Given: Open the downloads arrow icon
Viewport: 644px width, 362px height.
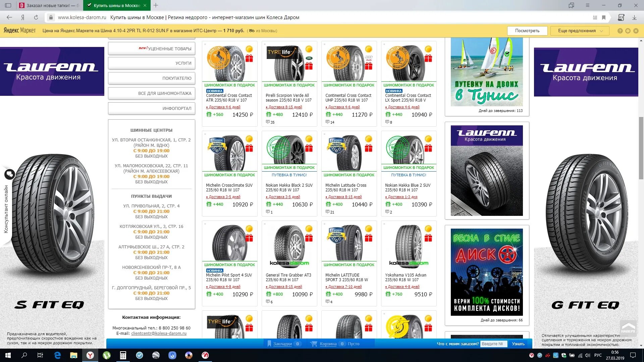Looking at the screenshot, I should [x=634, y=17].
